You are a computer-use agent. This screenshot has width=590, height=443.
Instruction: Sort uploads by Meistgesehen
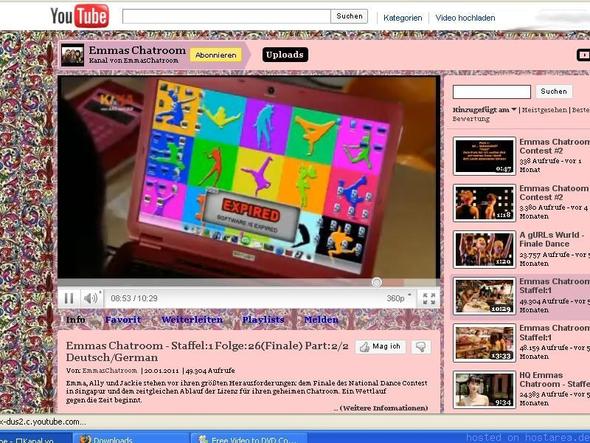(x=544, y=110)
